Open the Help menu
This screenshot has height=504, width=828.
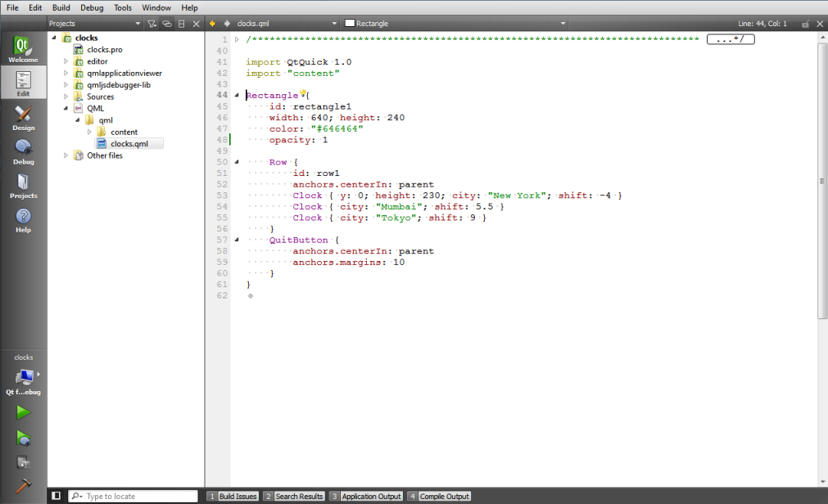tap(189, 7)
